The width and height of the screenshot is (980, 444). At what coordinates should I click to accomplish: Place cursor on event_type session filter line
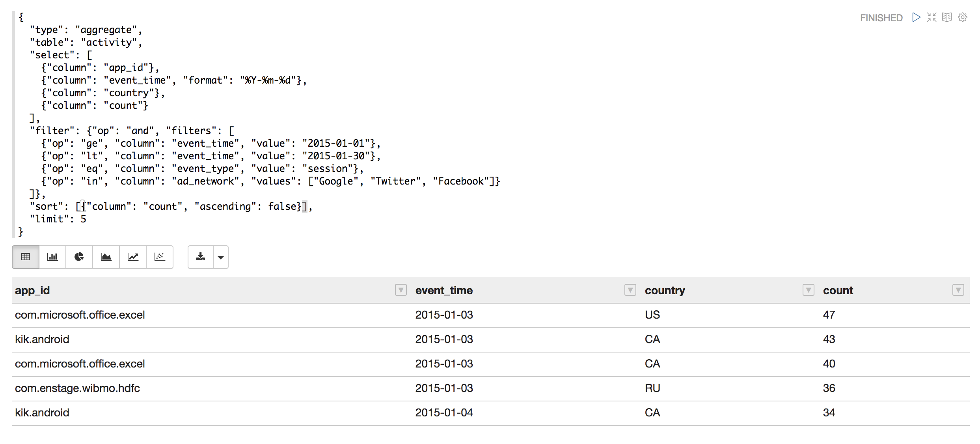202,169
